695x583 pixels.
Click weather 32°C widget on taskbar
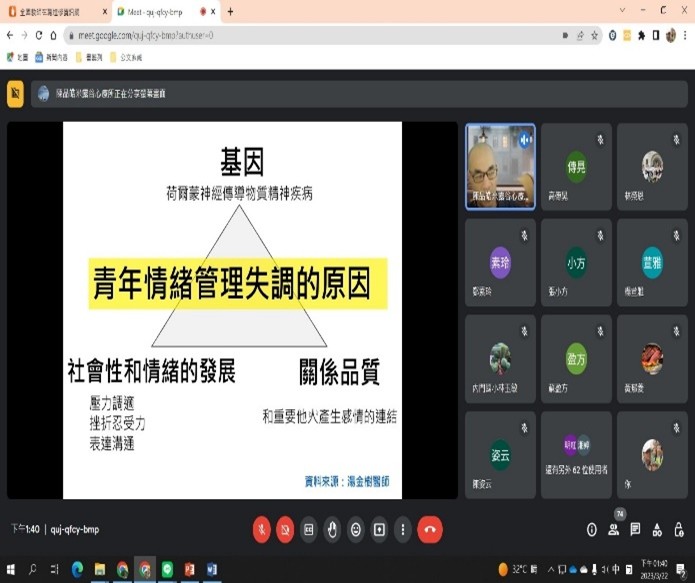pyautogui.click(x=517, y=569)
